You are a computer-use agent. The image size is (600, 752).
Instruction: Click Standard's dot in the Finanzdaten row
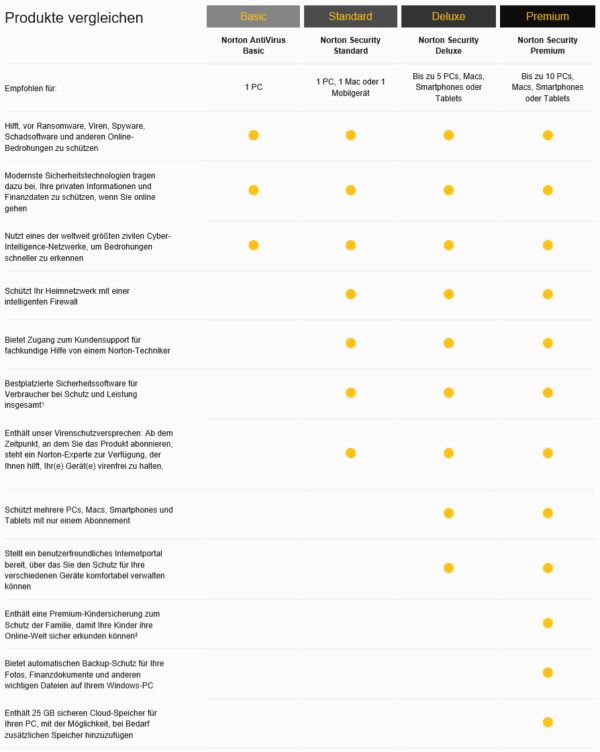(350, 190)
